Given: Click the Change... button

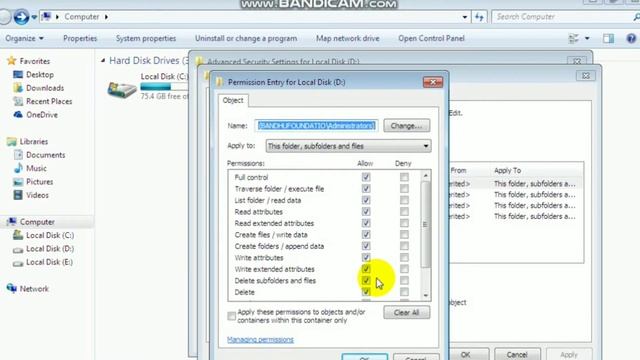Looking at the screenshot, I should click(x=407, y=126).
